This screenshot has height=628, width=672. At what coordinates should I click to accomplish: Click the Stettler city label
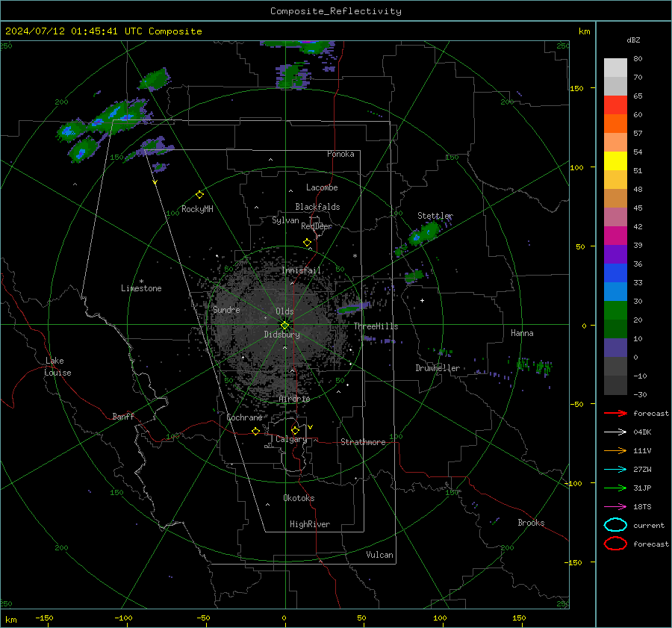435,216
